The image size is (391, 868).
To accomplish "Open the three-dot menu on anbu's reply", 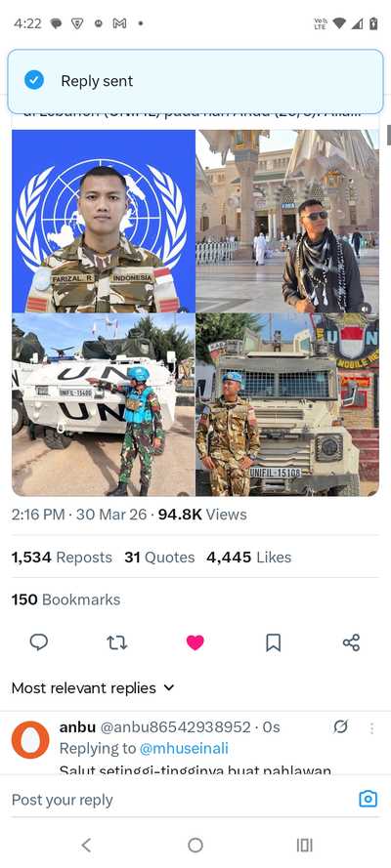I will tap(371, 728).
